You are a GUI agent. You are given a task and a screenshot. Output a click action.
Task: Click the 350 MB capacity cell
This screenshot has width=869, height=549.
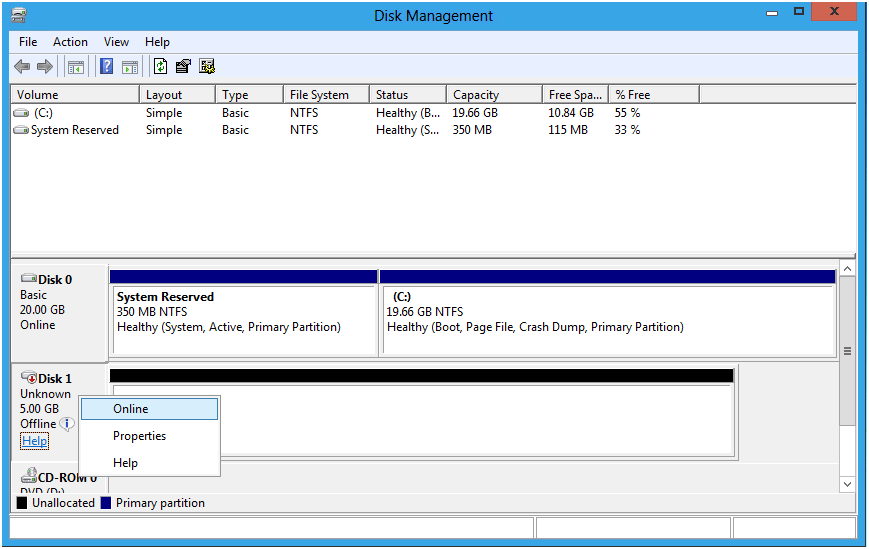[472, 130]
